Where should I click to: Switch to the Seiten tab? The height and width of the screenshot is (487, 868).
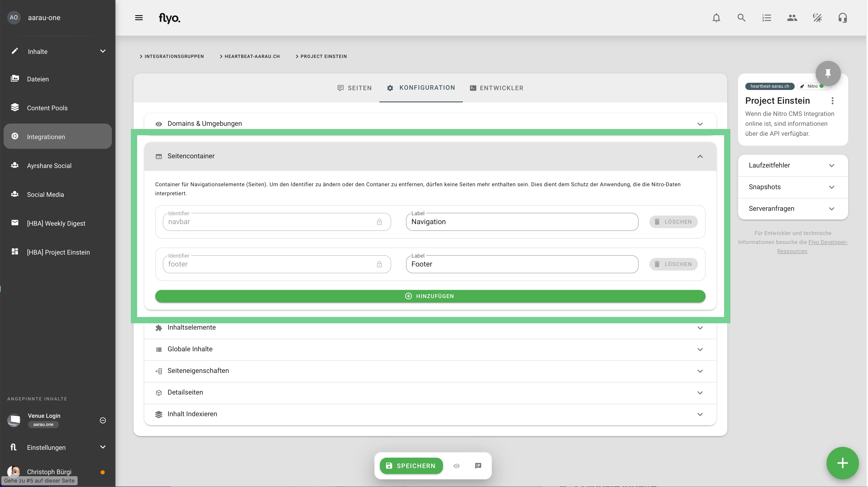354,88
